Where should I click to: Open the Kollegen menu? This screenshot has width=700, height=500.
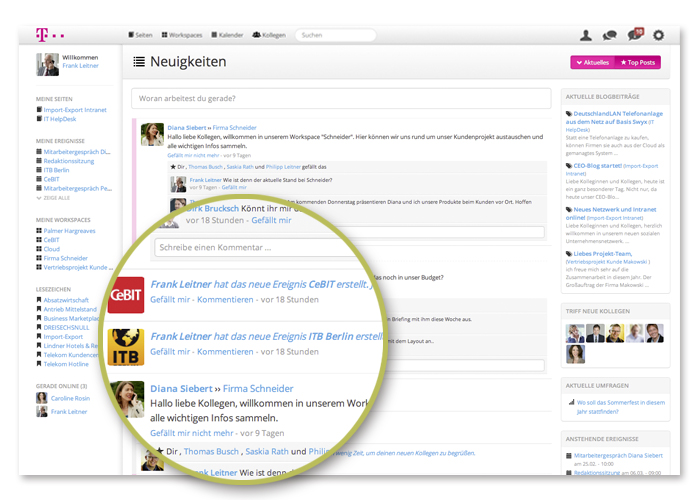coord(269,35)
